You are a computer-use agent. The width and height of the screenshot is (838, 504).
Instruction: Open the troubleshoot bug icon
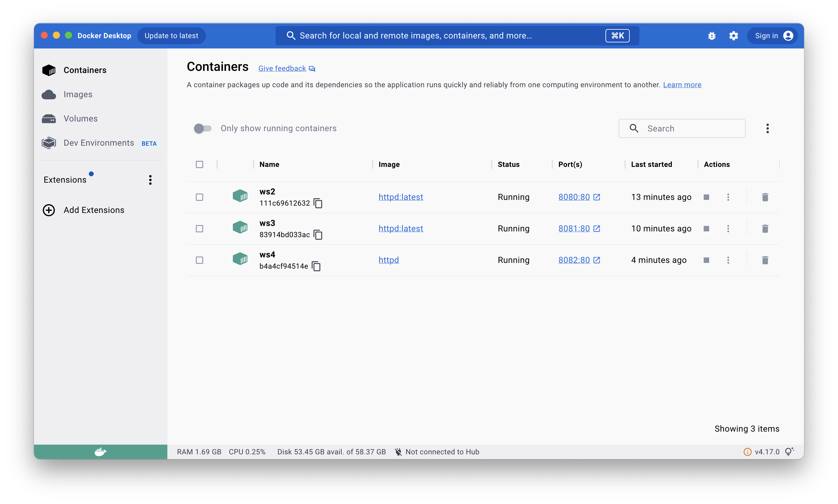(x=712, y=36)
